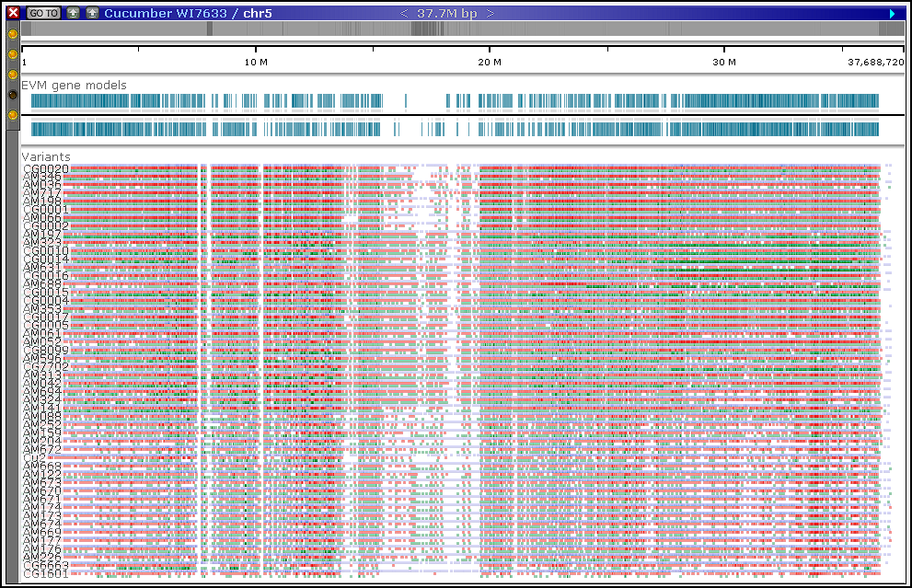The height and width of the screenshot is (588, 912).
Task: Click the 10 M mark on ruler
Action: tap(256, 63)
